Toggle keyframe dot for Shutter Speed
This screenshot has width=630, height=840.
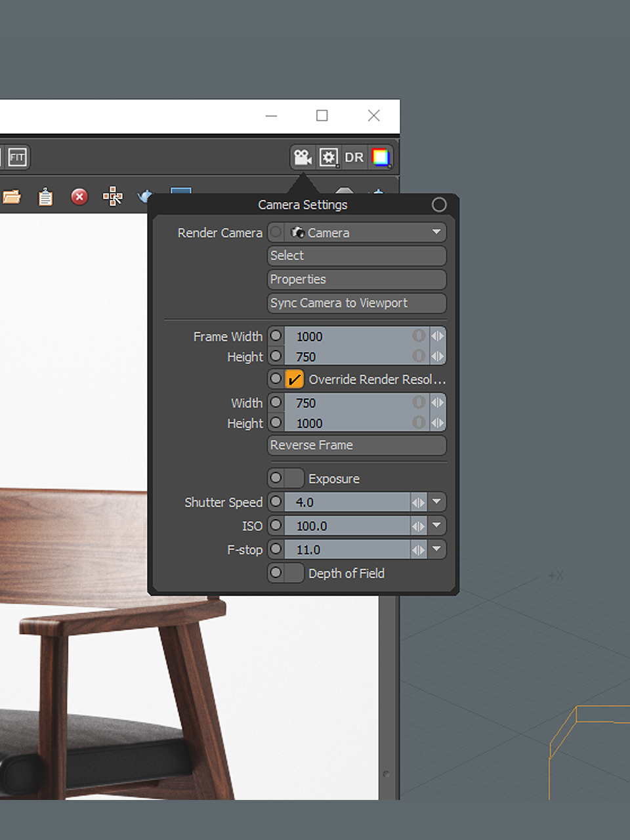(x=276, y=502)
